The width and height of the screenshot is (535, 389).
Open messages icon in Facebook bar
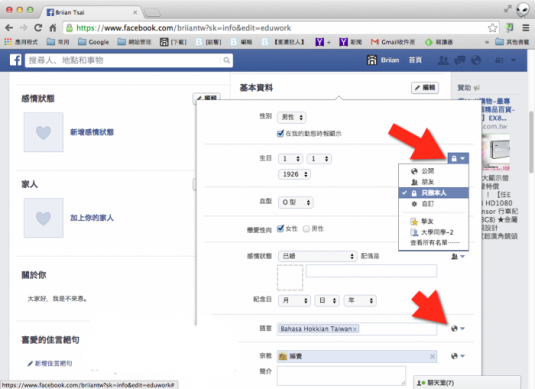tap(460, 60)
